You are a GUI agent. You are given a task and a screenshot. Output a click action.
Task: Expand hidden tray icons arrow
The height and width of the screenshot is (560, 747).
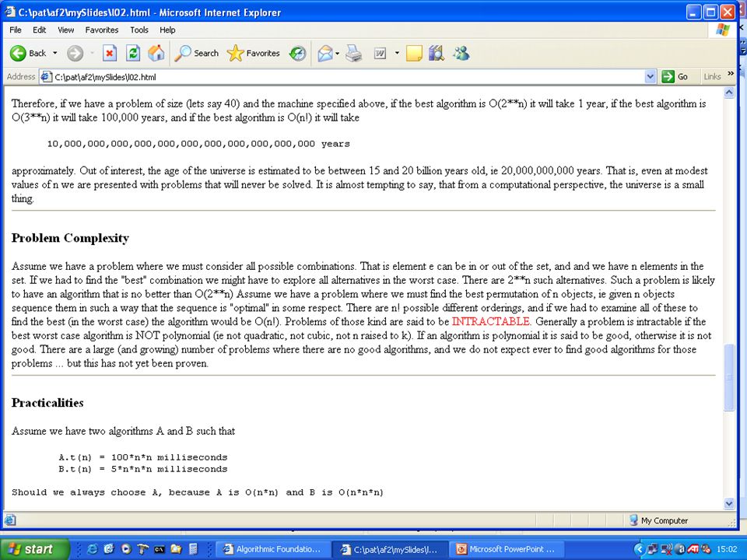point(640,549)
